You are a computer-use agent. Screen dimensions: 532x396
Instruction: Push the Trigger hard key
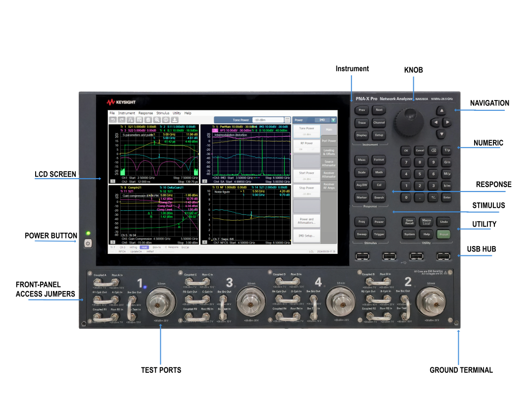pyautogui.click(x=379, y=234)
